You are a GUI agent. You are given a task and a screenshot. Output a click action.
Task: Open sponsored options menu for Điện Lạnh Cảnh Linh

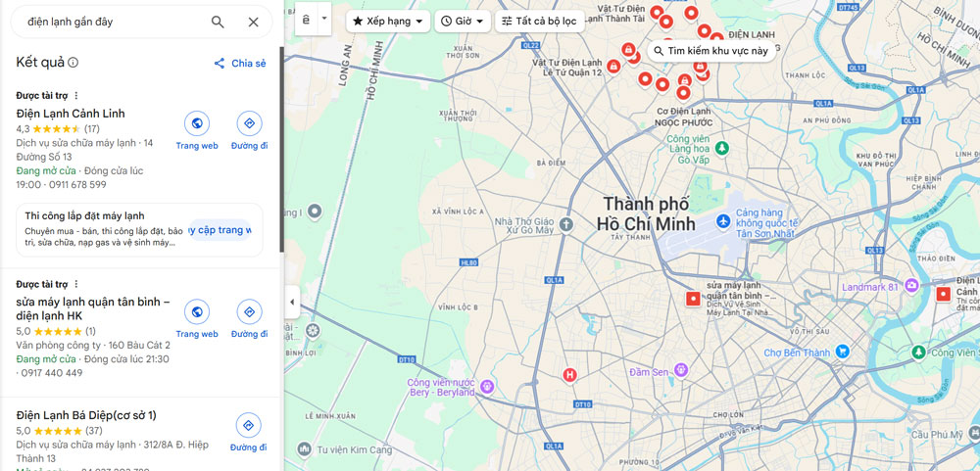tap(76, 96)
